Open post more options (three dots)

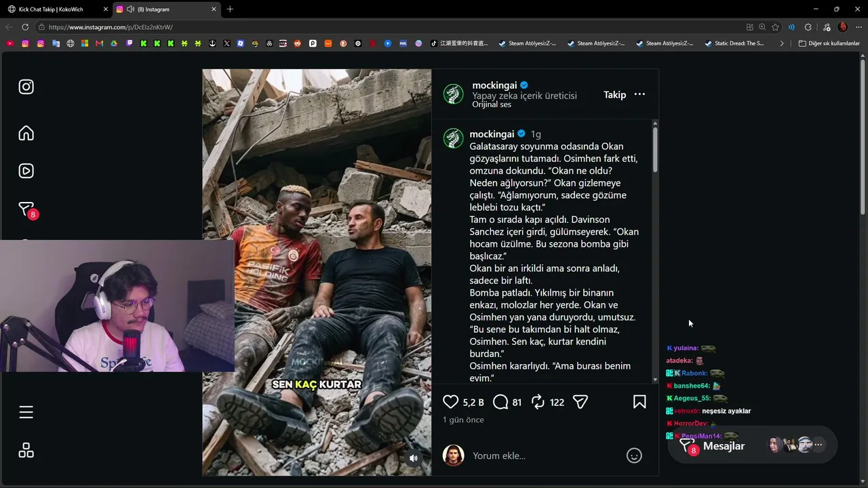639,94
